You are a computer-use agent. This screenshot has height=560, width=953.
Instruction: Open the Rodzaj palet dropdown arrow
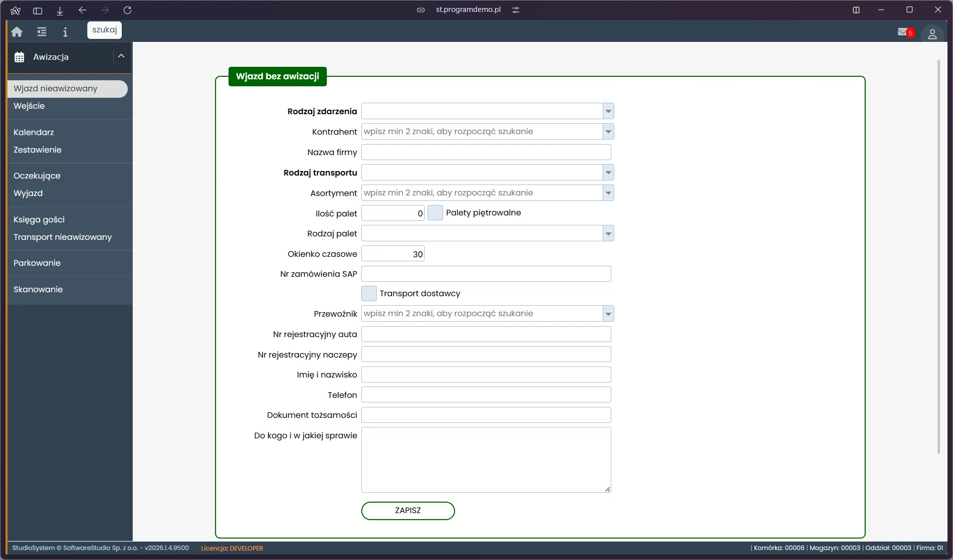coord(608,233)
